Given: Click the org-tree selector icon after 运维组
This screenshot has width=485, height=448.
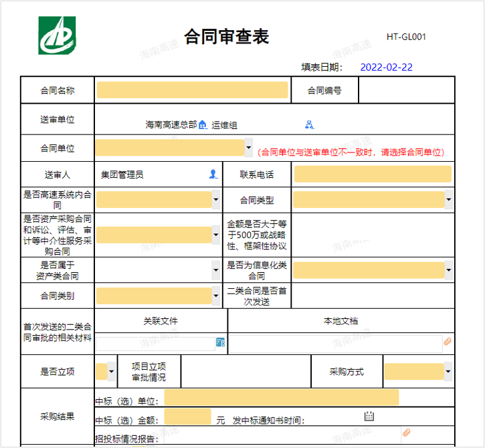Looking at the screenshot, I should [310, 124].
